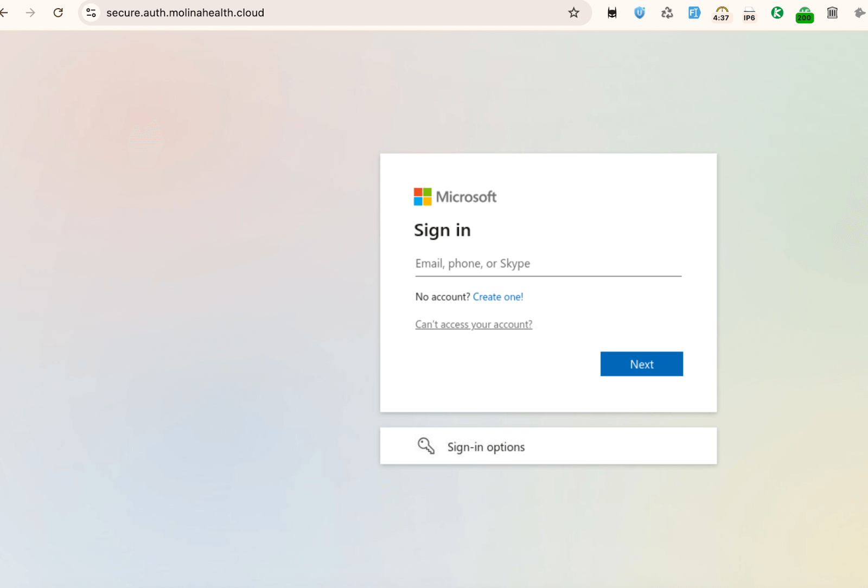
Task: Reload the current page
Action: [58, 12]
